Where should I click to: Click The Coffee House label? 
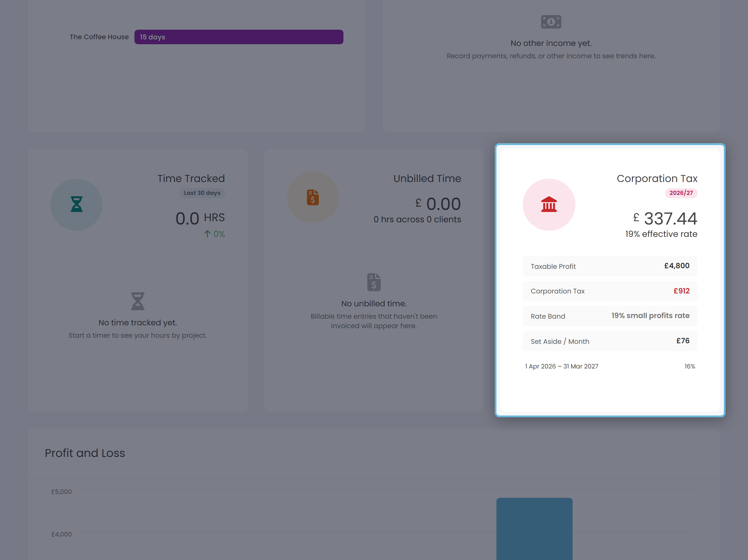click(99, 37)
